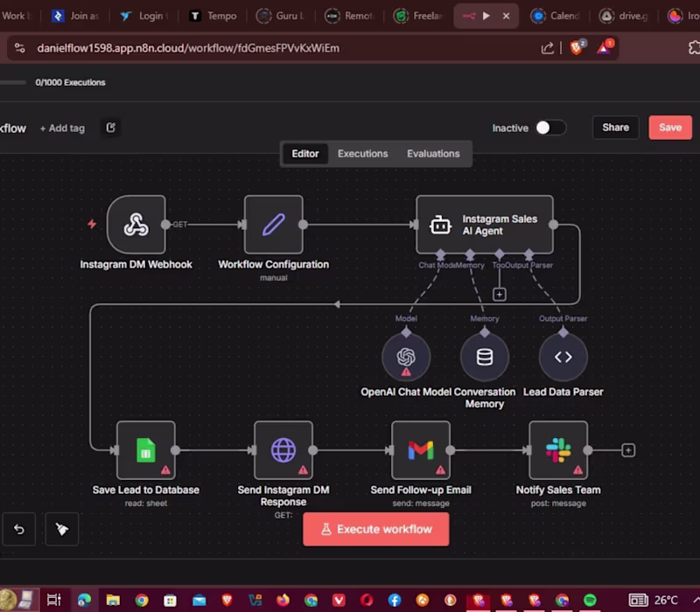This screenshot has height=612, width=700.
Task: Click the 'Instagram DM Webhook' node label
Action: point(136,264)
